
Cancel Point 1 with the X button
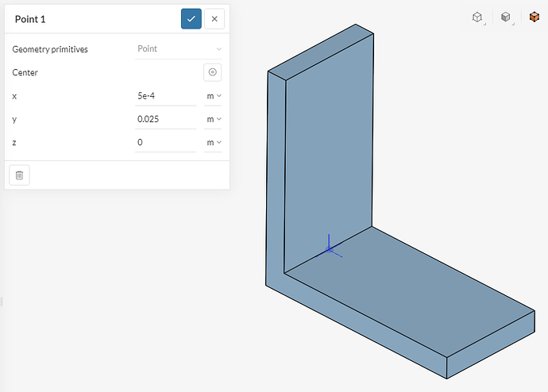(214, 19)
